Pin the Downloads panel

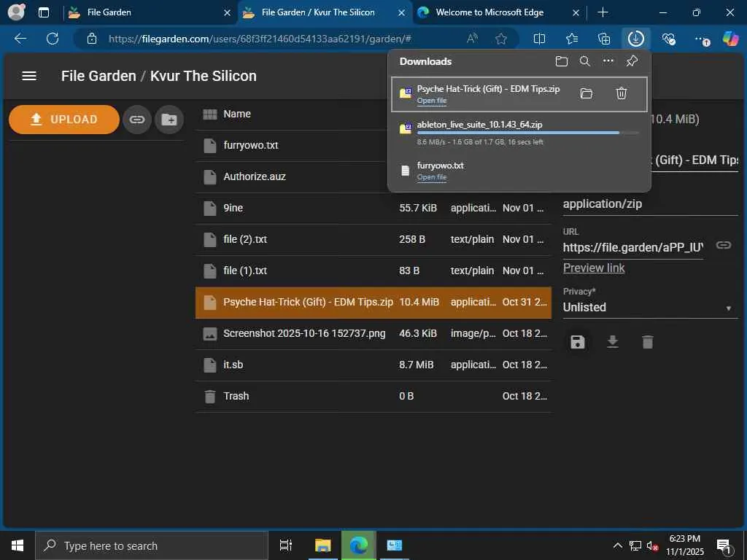point(632,61)
